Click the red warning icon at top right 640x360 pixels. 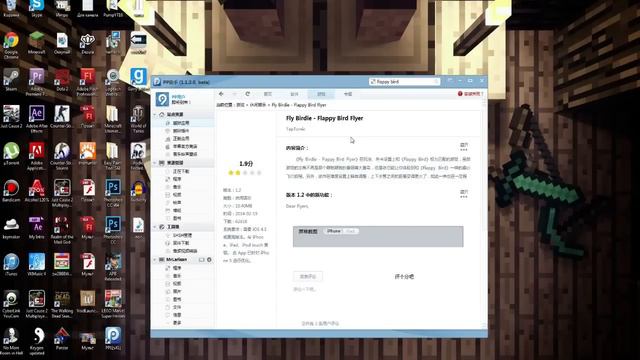tap(460, 94)
